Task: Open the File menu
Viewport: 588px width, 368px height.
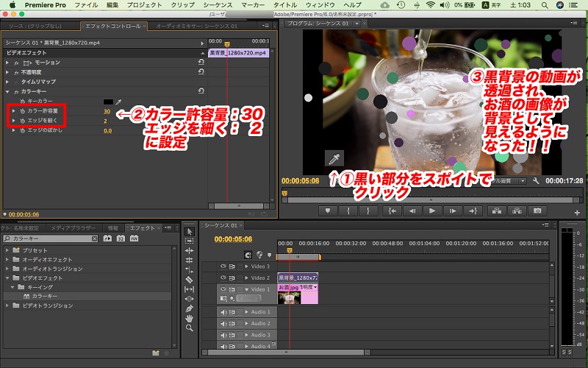Action: [86, 5]
